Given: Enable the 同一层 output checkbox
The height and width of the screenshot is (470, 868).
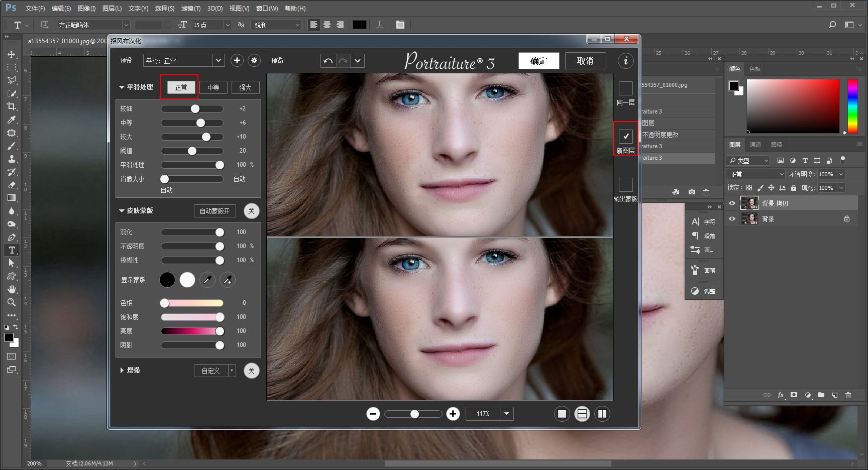Looking at the screenshot, I should [x=626, y=88].
